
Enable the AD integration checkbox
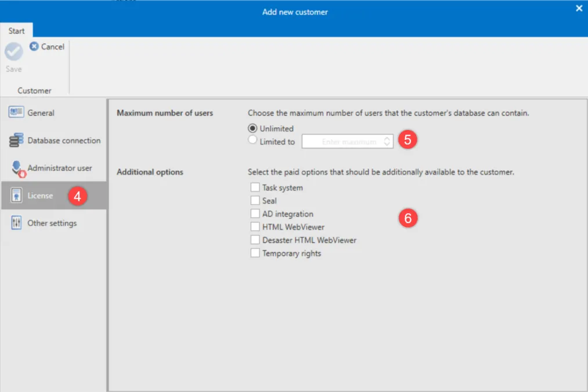[255, 214]
